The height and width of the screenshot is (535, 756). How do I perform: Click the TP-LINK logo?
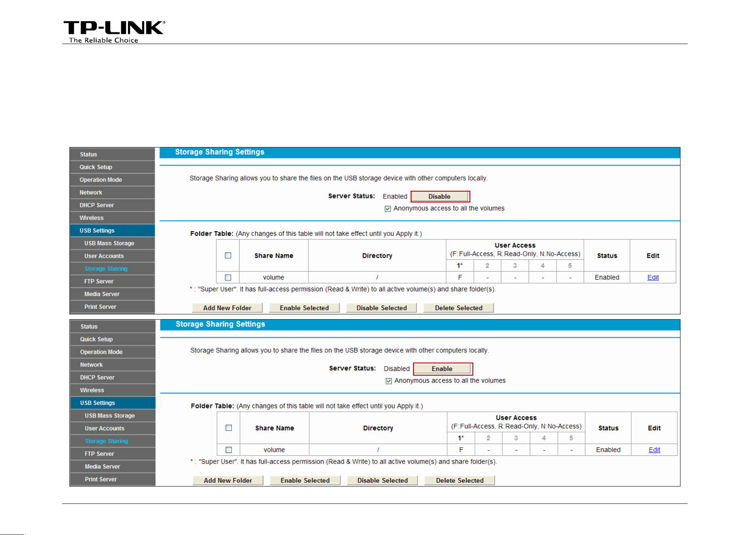114,32
